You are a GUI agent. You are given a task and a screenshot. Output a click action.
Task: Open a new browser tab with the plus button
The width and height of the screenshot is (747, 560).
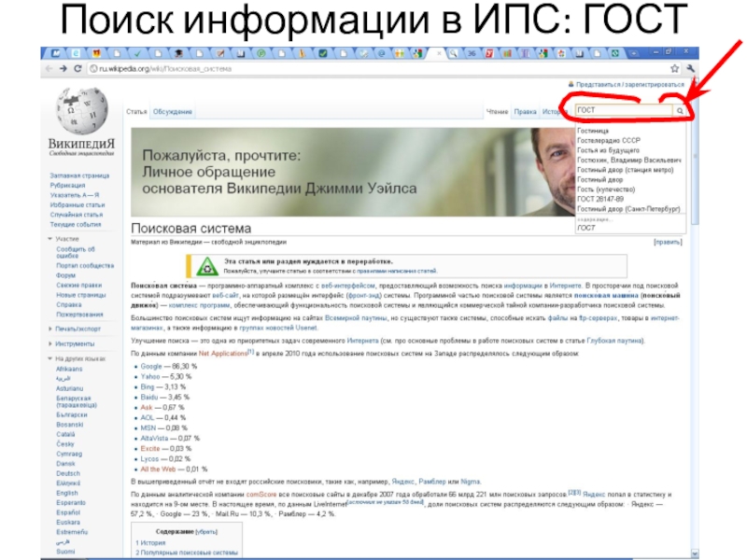(x=634, y=54)
